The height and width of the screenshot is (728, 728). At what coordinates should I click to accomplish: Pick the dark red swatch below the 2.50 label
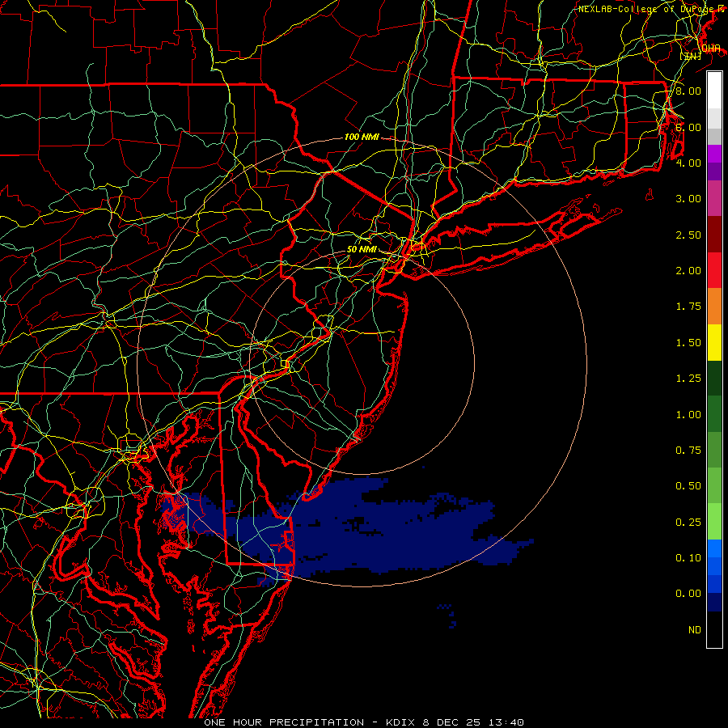pyautogui.click(x=714, y=235)
